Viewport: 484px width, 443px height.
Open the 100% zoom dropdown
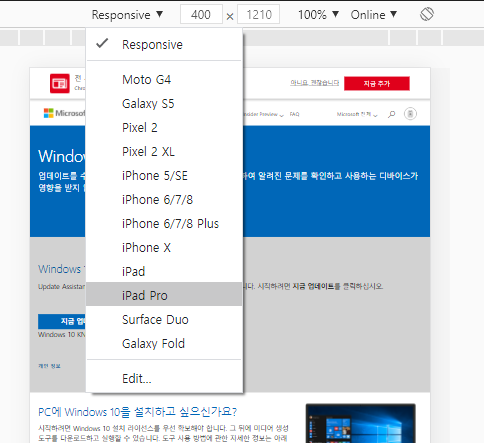318,15
